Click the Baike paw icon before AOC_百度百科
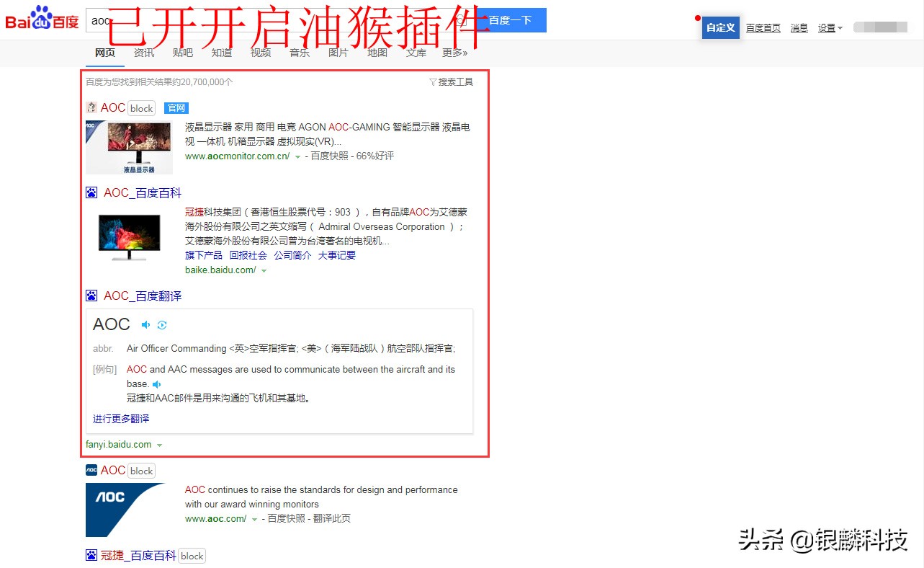The width and height of the screenshot is (924, 568). [91, 192]
